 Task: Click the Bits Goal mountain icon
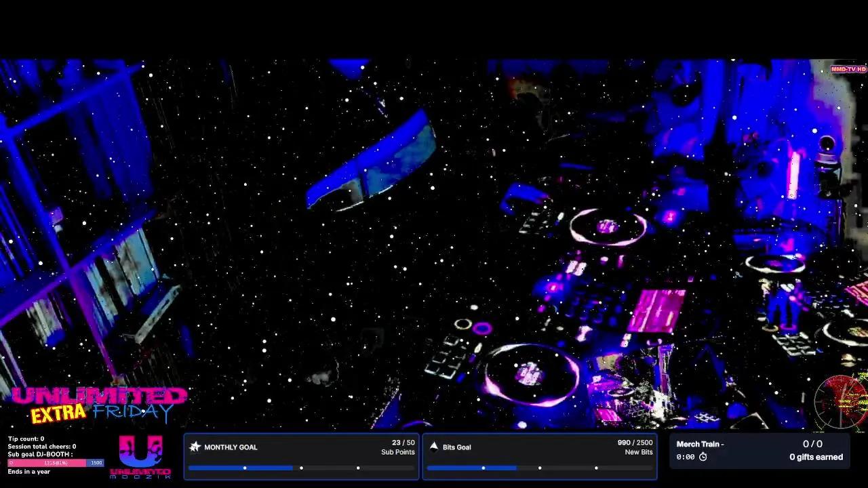(x=434, y=447)
